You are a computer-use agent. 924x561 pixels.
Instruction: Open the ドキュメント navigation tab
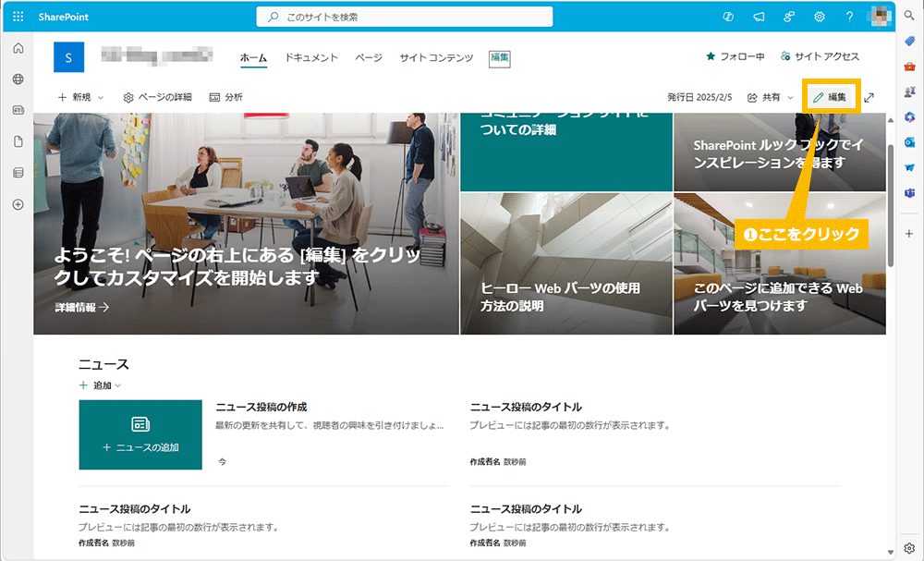311,57
